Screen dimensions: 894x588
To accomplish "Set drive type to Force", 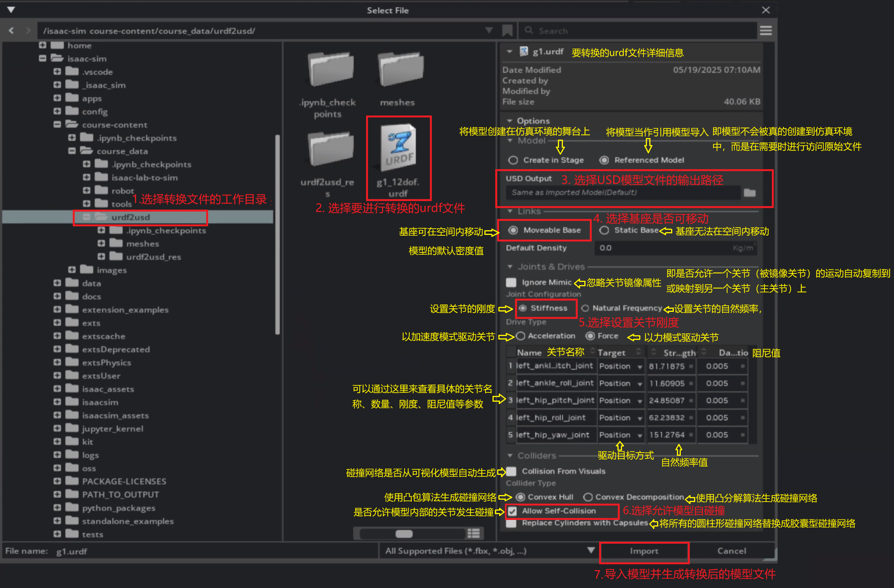I will point(590,336).
